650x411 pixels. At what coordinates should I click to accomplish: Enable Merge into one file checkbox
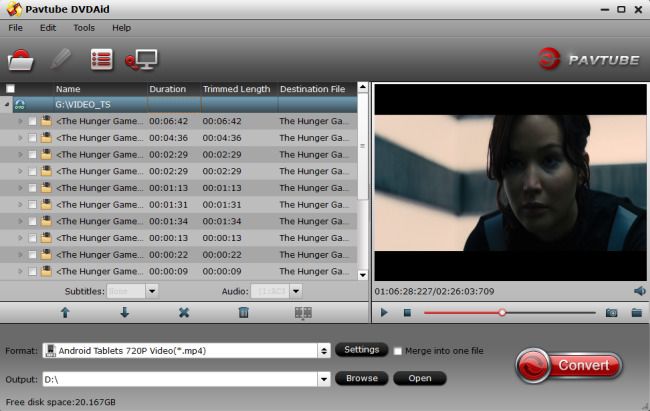point(398,351)
